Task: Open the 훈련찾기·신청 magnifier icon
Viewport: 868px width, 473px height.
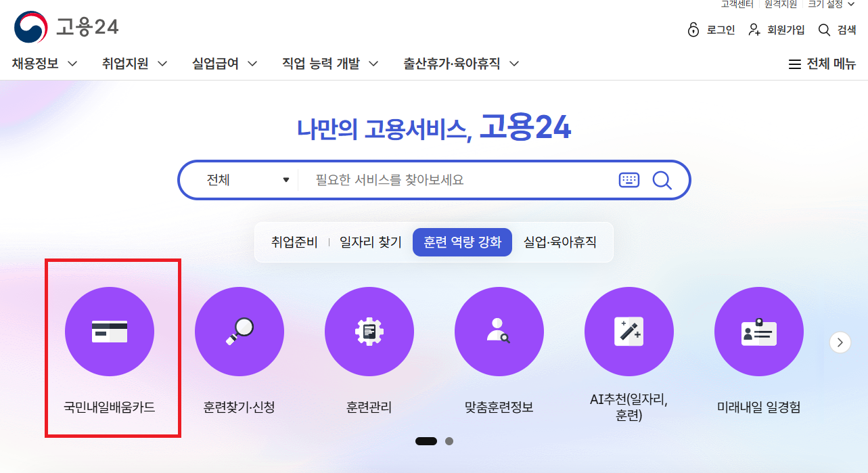Action: tap(239, 332)
